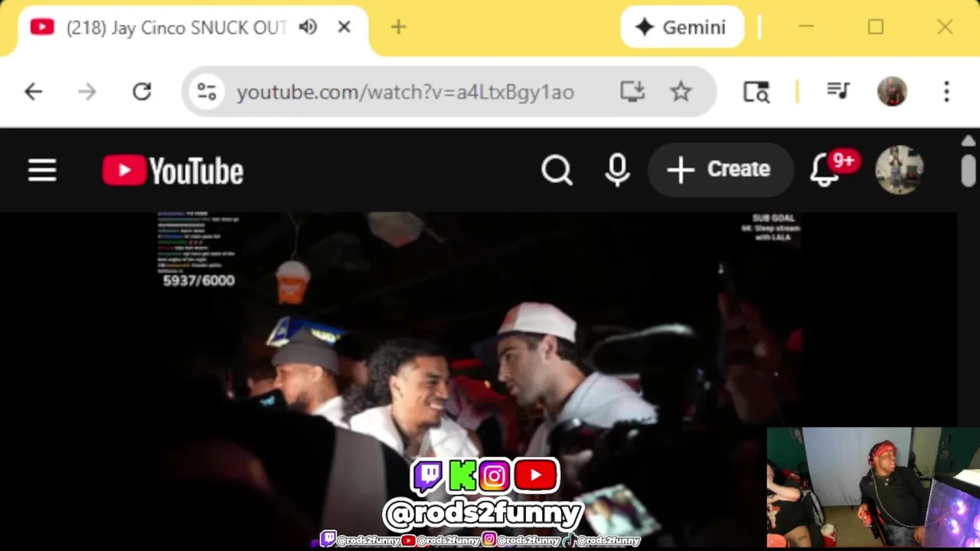Screen dimensions: 980x551
Task: Open the media controls icon
Action: (838, 92)
